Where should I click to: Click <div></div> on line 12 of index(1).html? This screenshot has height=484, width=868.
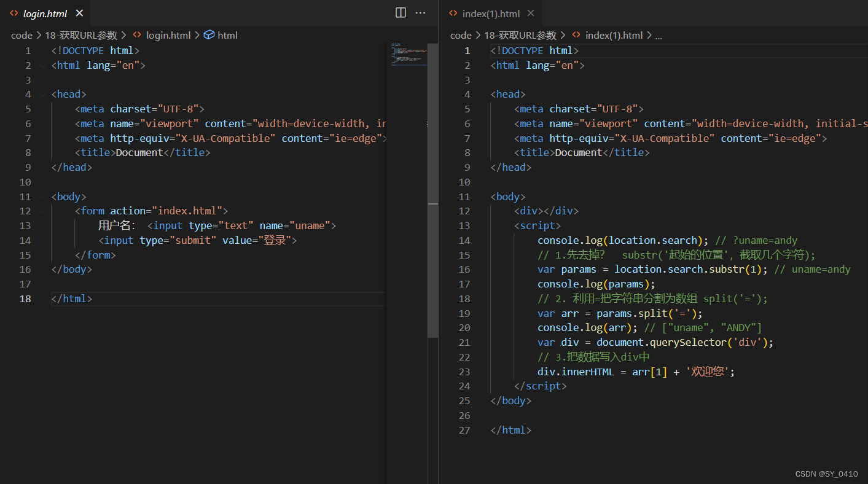point(546,211)
